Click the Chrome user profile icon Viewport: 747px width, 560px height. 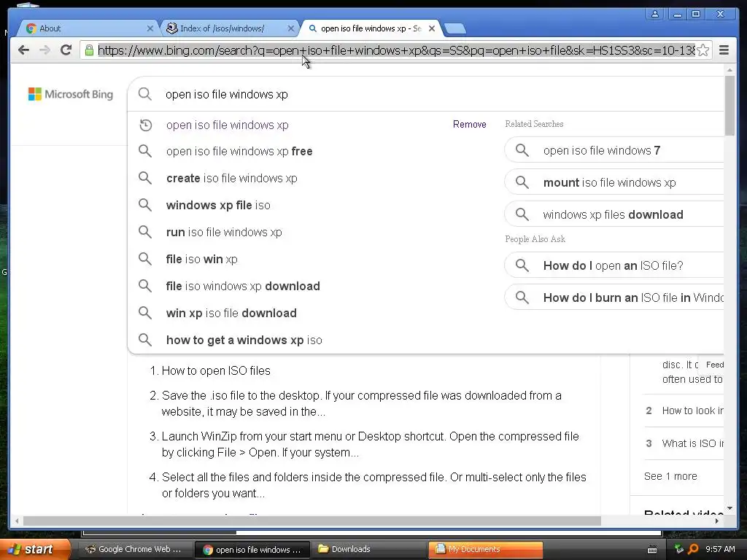[x=655, y=15]
